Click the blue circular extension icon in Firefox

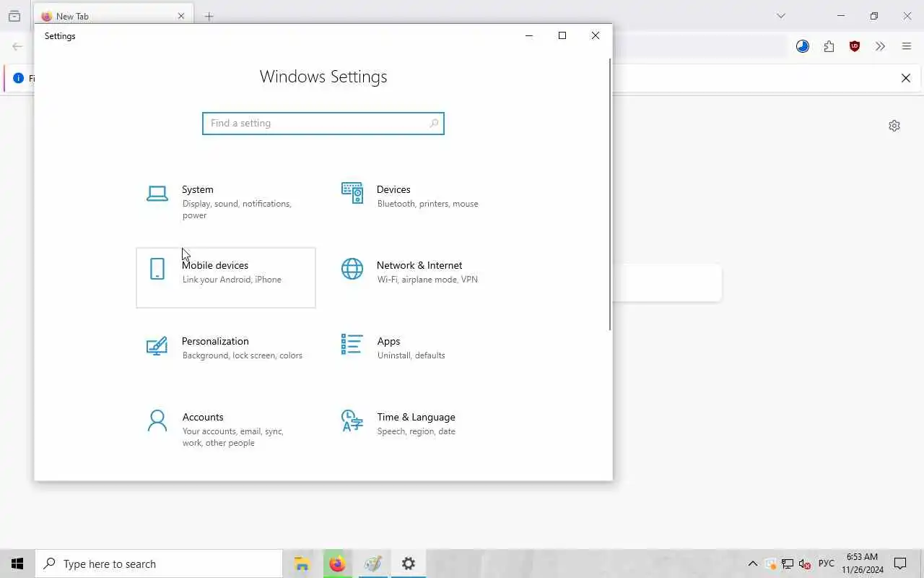click(x=803, y=46)
